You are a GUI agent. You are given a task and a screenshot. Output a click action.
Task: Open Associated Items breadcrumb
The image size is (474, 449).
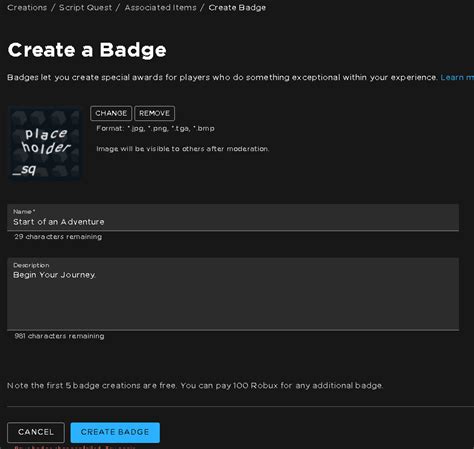pos(160,8)
